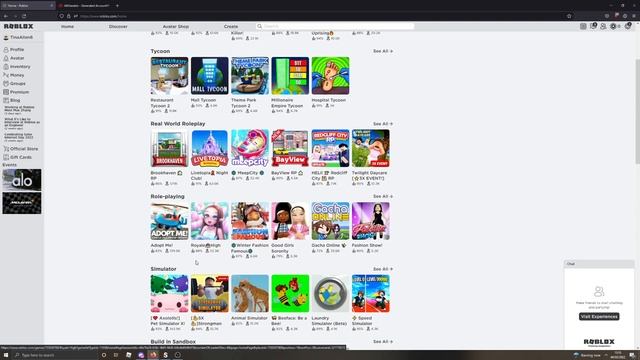Viewport: 640px width, 360px height.
Task: Open the Brookhaven RP thumbnail
Action: click(169, 148)
